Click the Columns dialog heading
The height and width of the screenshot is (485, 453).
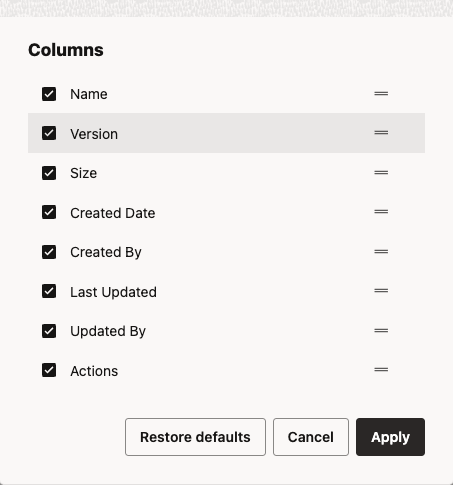66,50
